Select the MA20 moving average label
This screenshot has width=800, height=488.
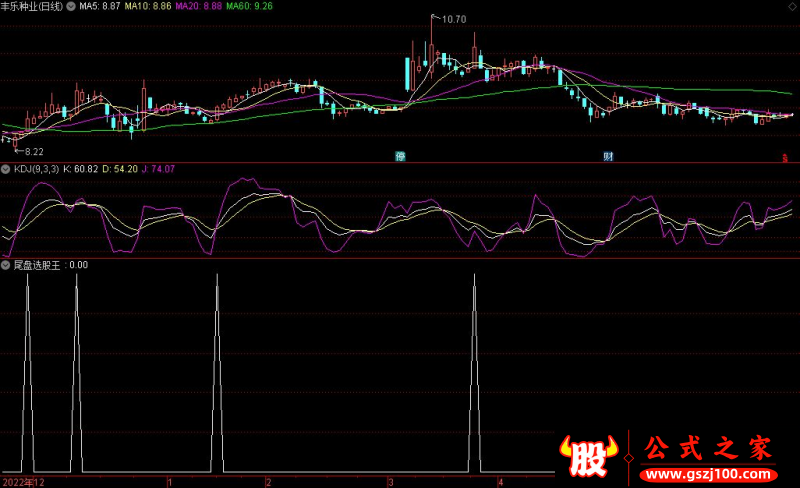click(199, 6)
